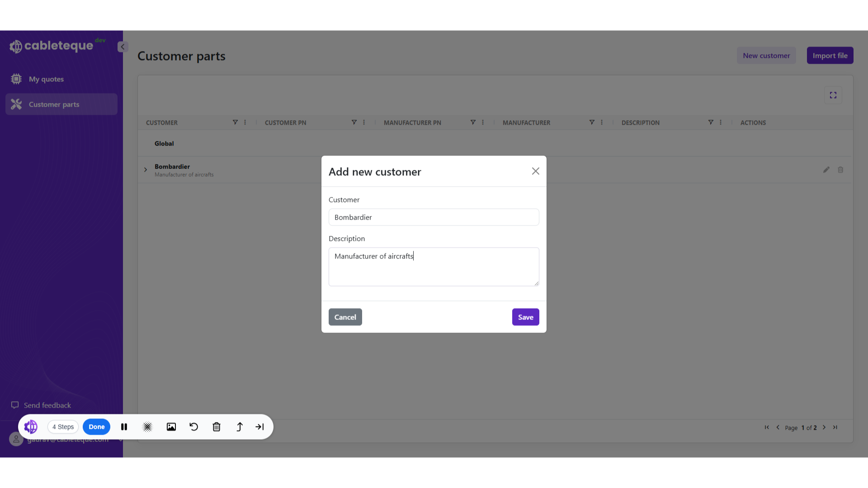Click the blur tool icon in recorder toolbar
Image resolution: width=868 pixels, height=488 pixels.
tap(147, 427)
